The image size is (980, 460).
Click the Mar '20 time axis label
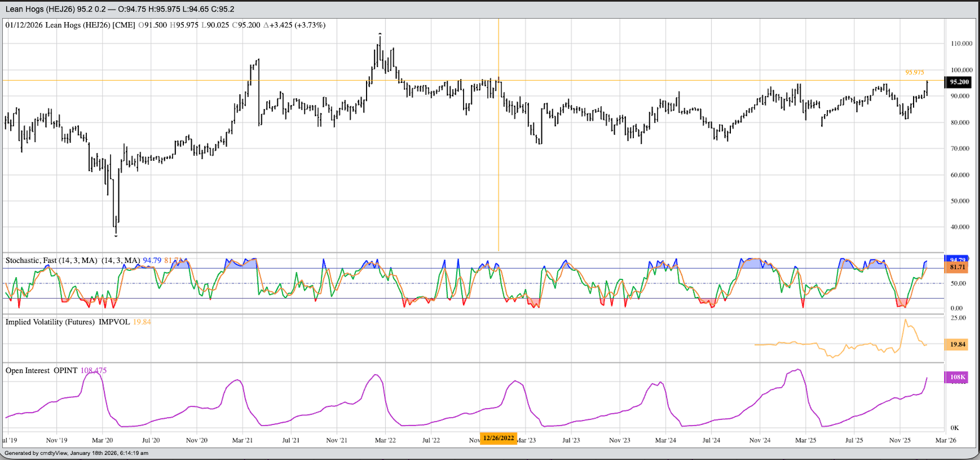click(102, 440)
